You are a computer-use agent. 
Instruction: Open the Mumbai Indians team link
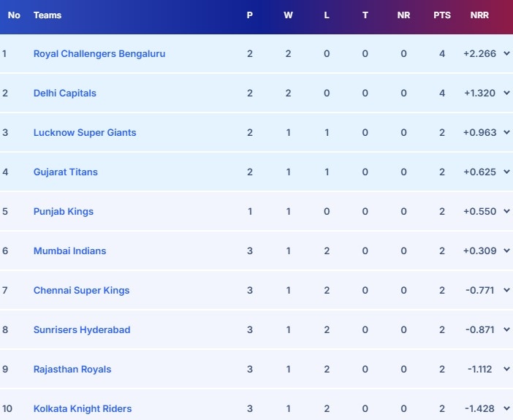point(69,251)
